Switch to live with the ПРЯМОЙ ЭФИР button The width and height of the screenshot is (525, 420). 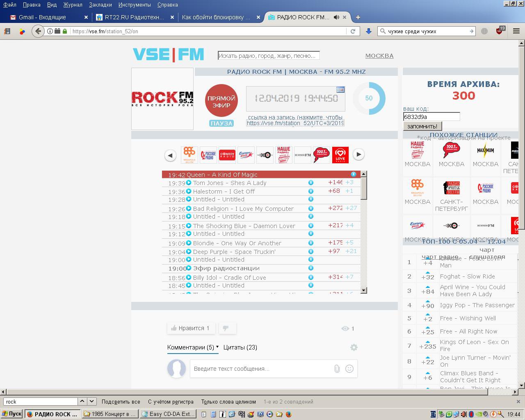221,100
